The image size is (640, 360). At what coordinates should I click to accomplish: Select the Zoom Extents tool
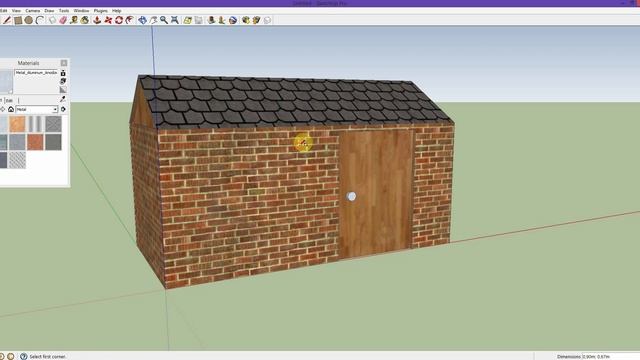(x=175, y=20)
